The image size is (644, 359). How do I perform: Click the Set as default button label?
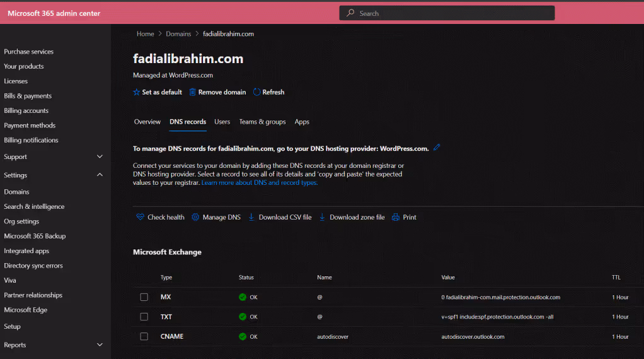click(162, 92)
